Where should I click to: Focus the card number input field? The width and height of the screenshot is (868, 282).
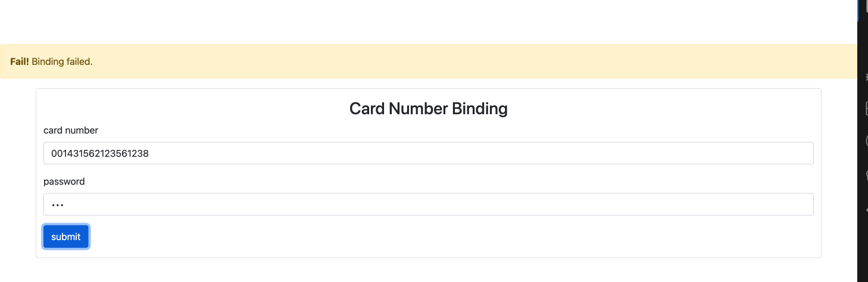click(x=428, y=153)
